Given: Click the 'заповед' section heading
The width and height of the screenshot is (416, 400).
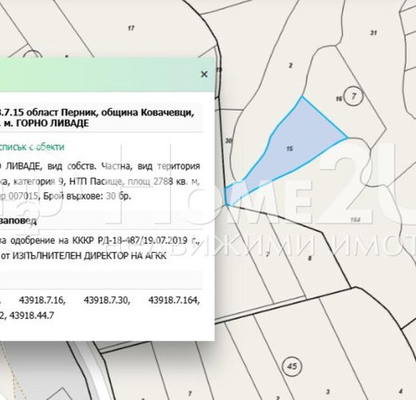Looking at the screenshot, I should tap(18, 222).
